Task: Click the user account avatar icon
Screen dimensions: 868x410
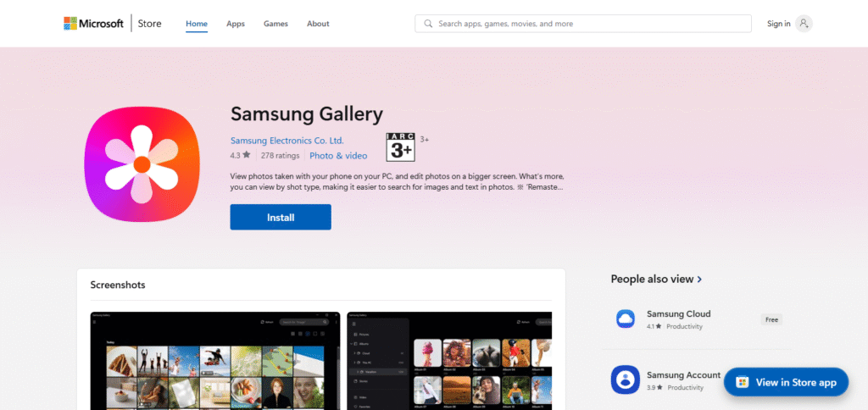Action: (x=804, y=24)
